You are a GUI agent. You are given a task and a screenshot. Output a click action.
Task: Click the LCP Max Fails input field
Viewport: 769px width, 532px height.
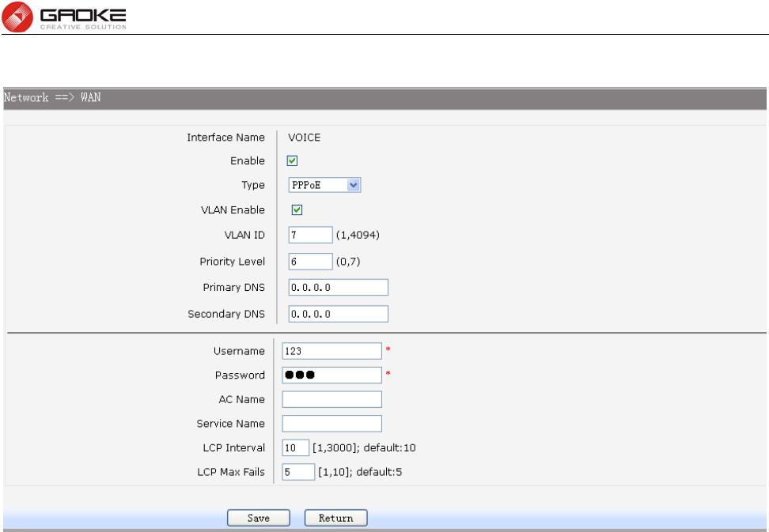298,472
